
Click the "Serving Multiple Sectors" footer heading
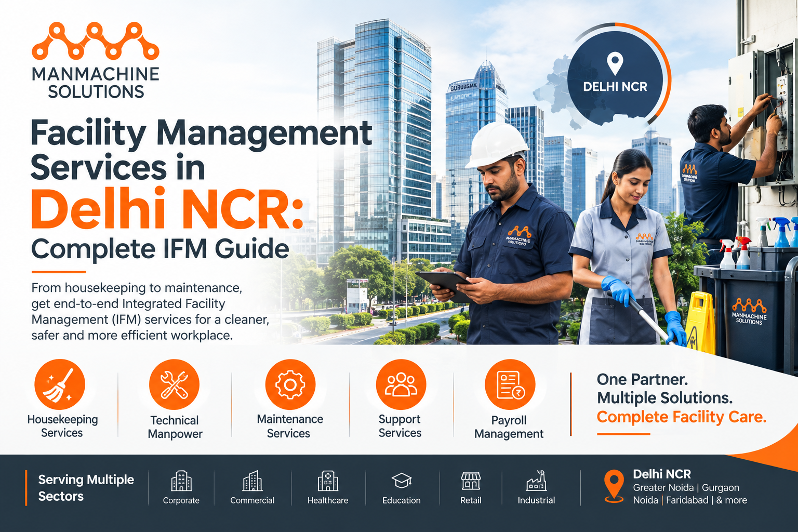point(86,488)
